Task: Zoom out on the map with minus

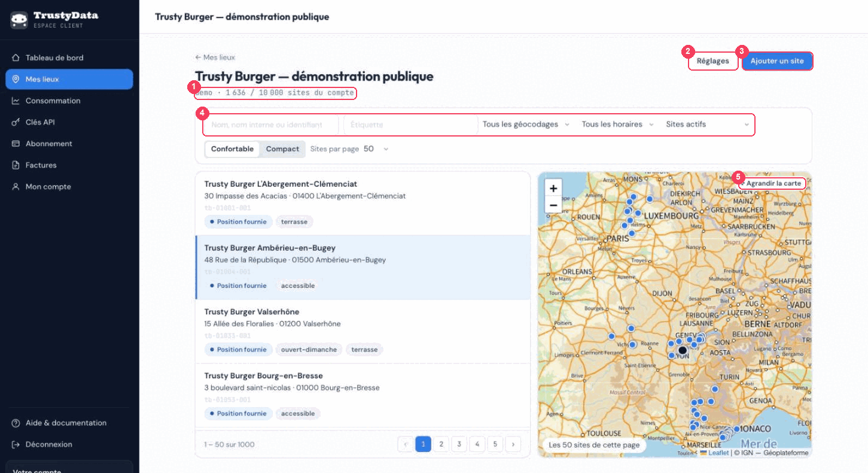Action: point(553,205)
